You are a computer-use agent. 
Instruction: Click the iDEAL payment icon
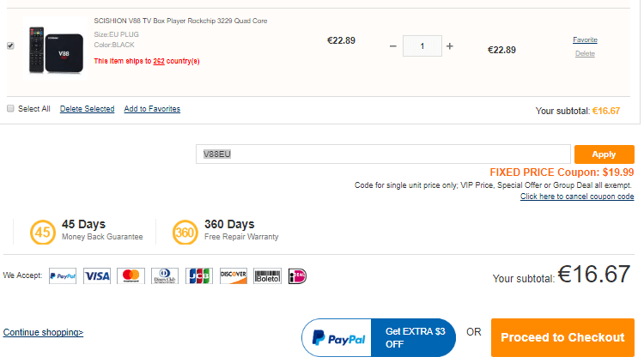click(x=298, y=276)
